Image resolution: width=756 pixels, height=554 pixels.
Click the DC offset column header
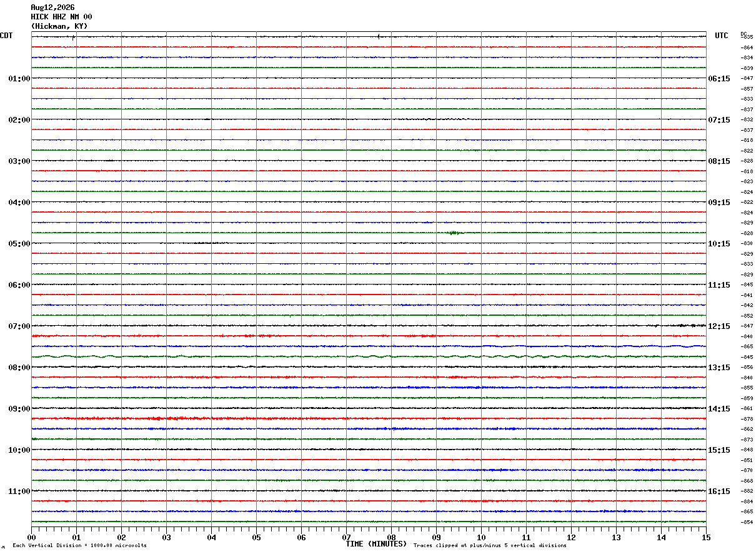coord(744,34)
